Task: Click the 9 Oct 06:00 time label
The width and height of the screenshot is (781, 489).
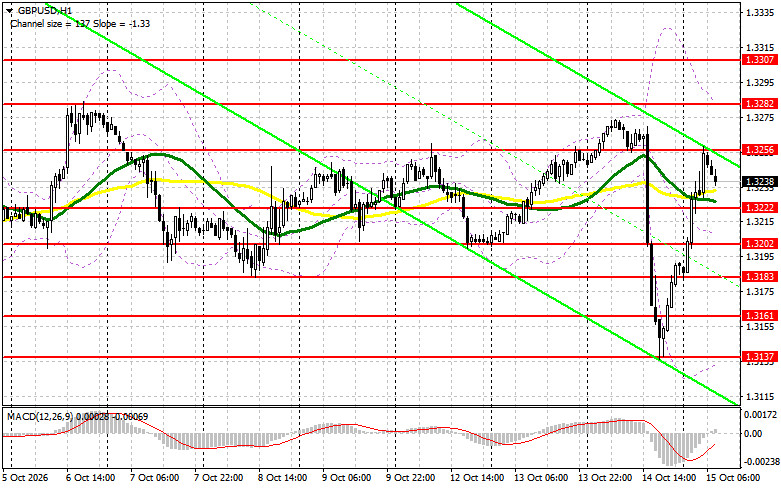Action: pyautogui.click(x=347, y=478)
